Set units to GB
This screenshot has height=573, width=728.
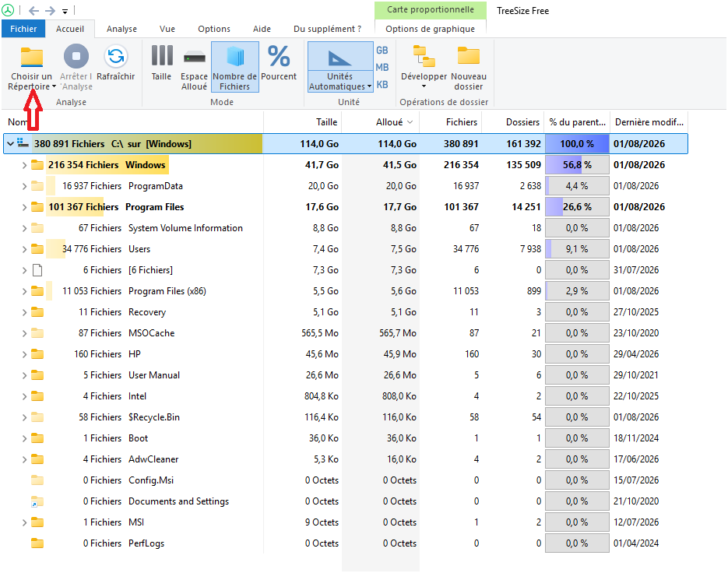point(382,50)
